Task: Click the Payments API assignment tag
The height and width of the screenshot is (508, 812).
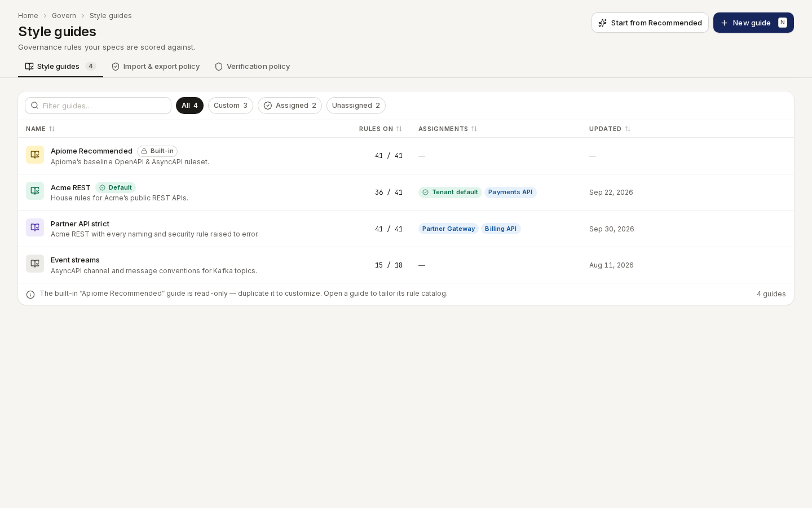Action: click(510, 192)
